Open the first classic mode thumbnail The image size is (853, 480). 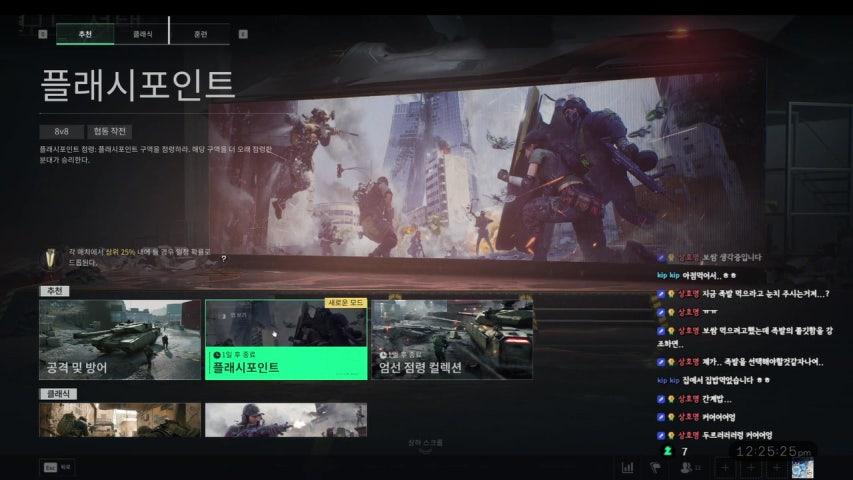[x=120, y=420]
